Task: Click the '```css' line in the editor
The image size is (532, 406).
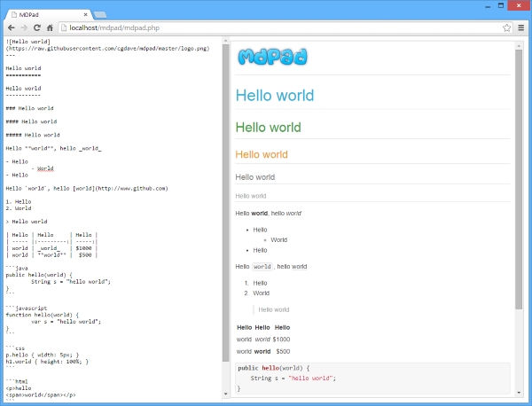Action: coord(15,348)
